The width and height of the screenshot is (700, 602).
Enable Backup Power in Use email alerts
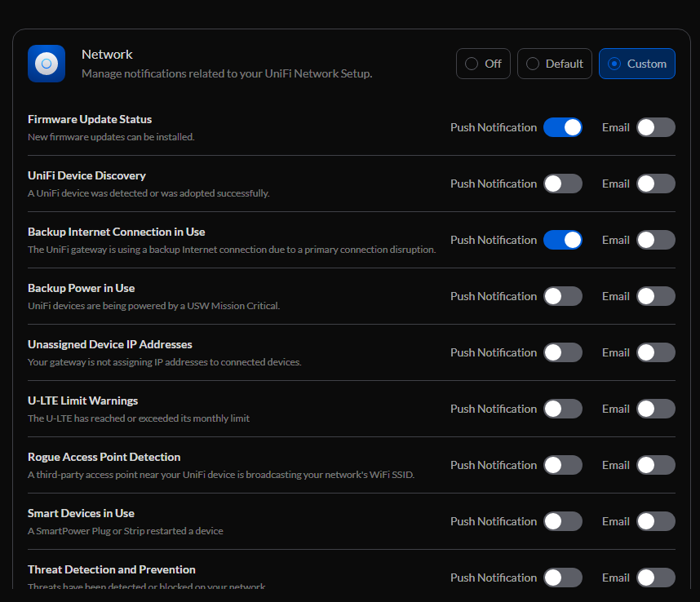tap(656, 296)
